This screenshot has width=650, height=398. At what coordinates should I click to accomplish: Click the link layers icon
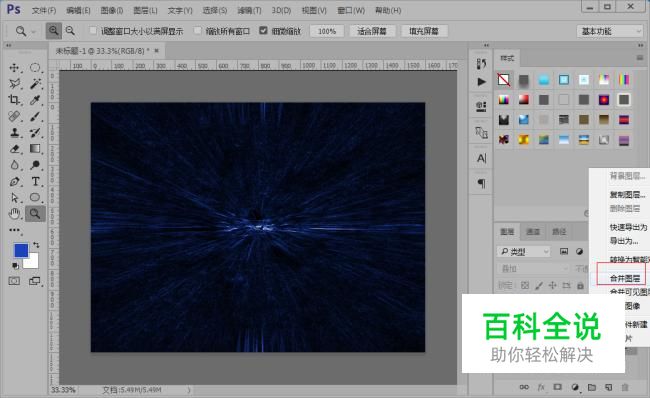pyautogui.click(x=524, y=387)
